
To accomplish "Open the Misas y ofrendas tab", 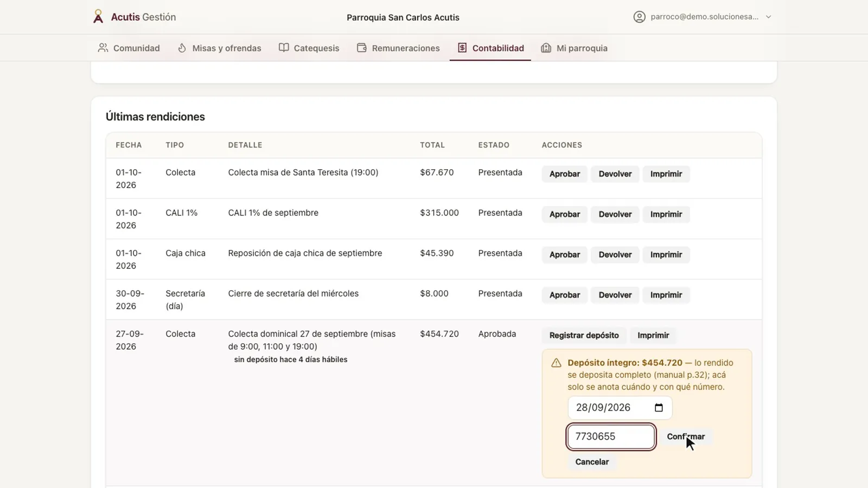I will (x=220, y=48).
